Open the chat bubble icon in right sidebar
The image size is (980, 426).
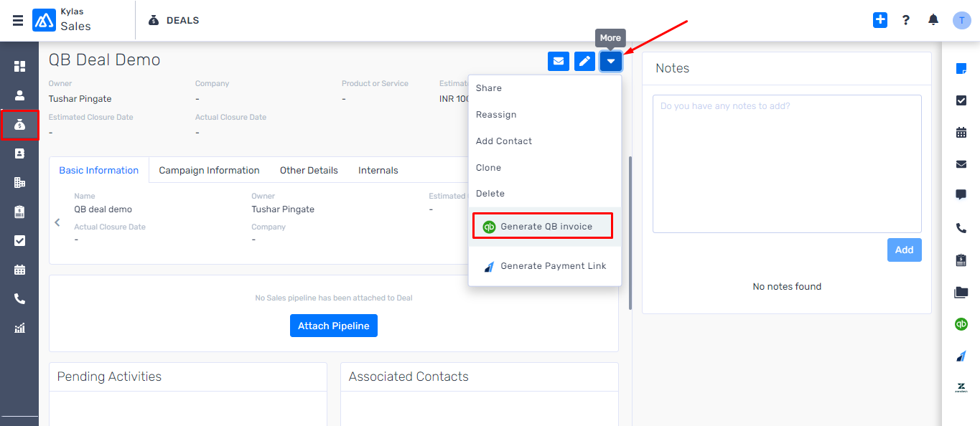[961, 195]
